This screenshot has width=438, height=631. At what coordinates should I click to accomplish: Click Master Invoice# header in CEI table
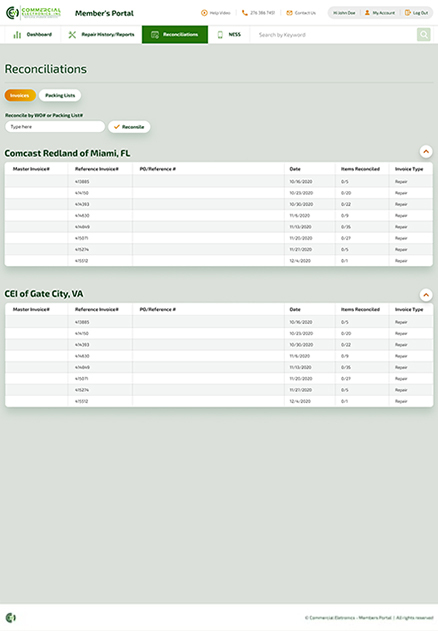(31, 309)
